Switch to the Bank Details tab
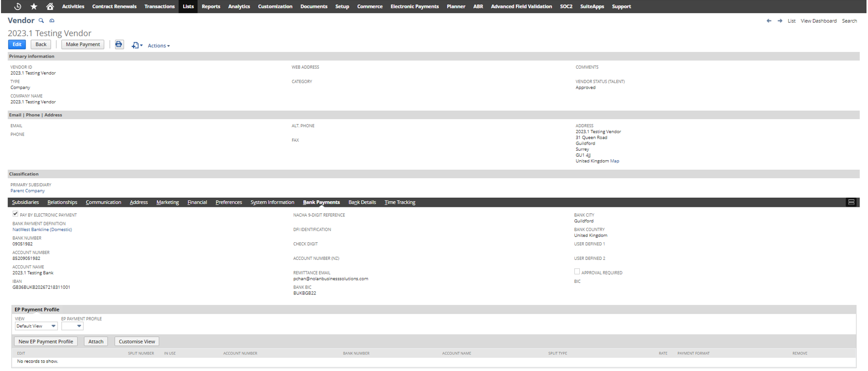Image resolution: width=868 pixels, height=371 pixels. (x=362, y=202)
